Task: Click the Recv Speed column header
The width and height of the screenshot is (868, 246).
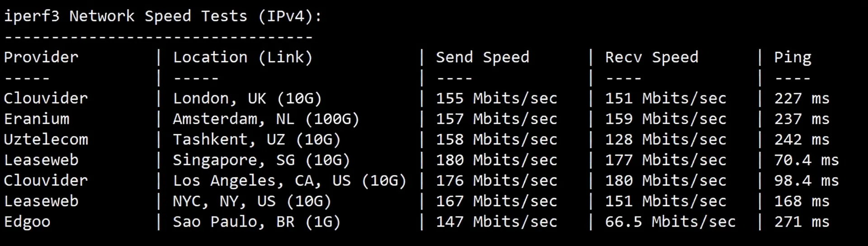Action: (651, 57)
